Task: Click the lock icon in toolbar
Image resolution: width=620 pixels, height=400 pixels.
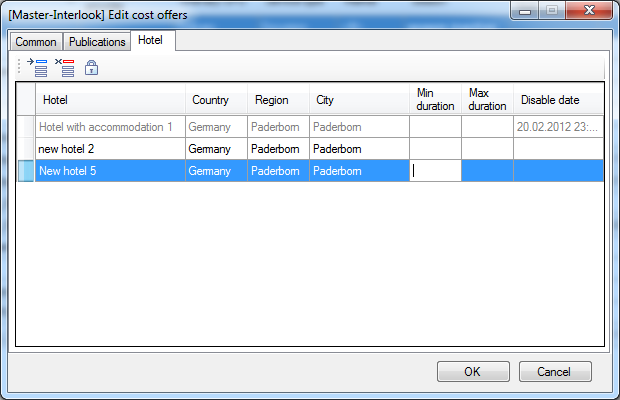Action: tap(91, 68)
